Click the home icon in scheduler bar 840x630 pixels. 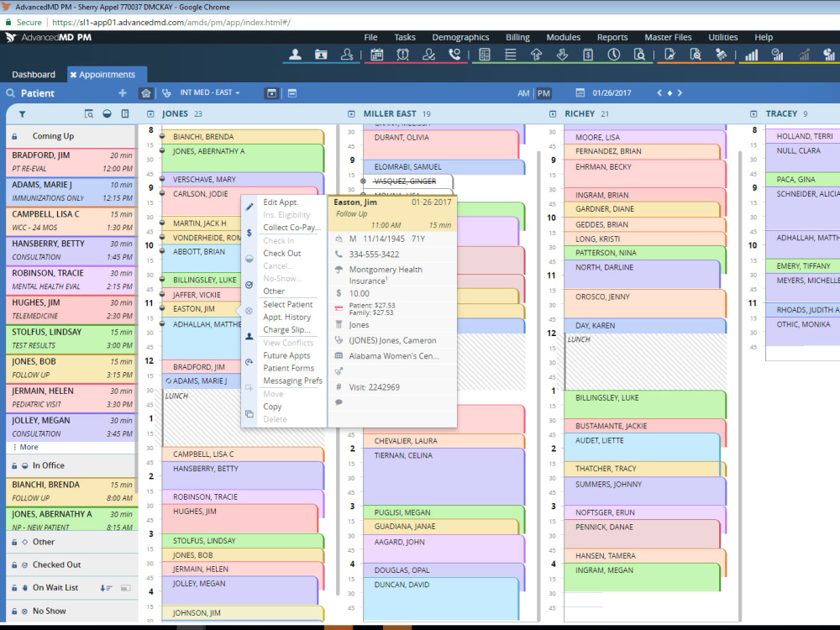coord(145,93)
